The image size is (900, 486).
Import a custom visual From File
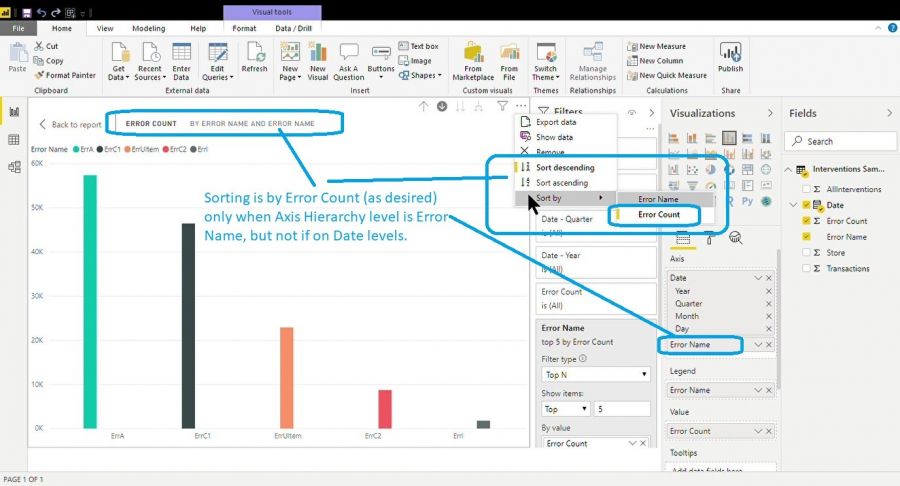tap(509, 61)
